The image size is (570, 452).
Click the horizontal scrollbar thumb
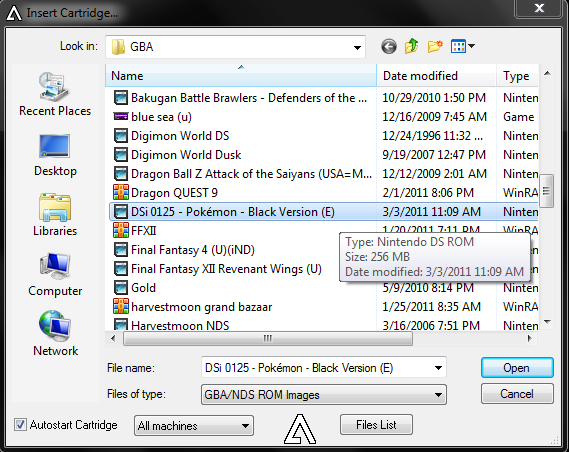268,339
